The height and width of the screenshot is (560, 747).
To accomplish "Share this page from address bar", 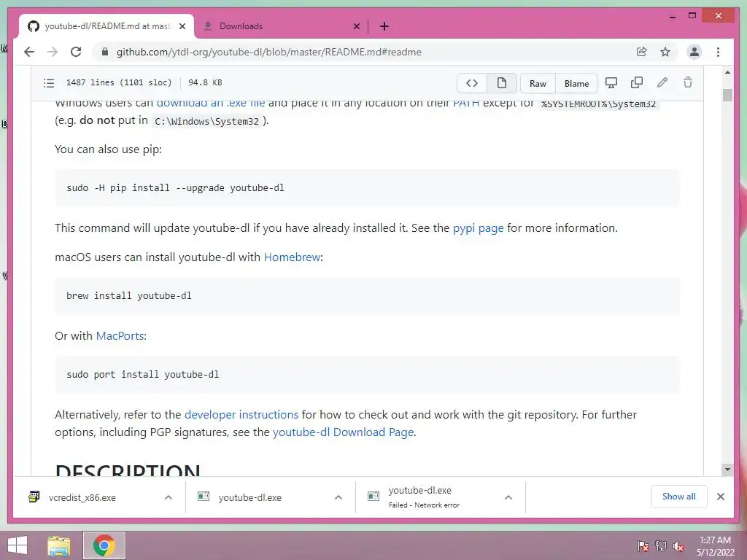I will coord(642,52).
